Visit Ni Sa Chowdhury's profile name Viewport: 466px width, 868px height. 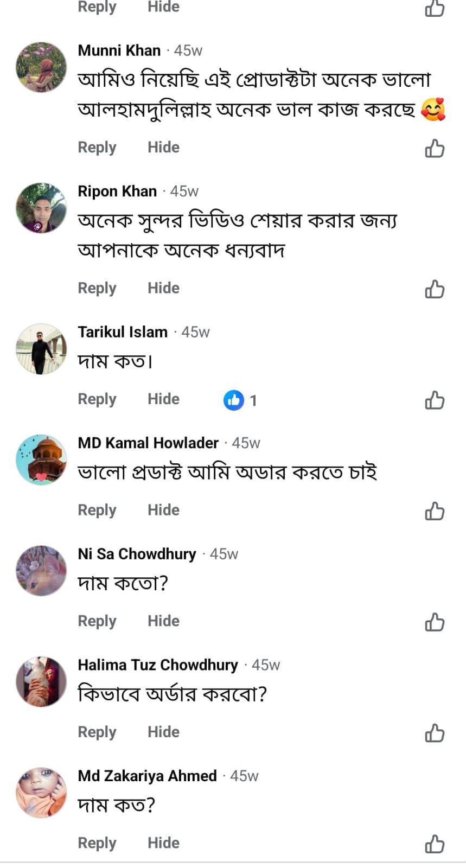coord(137,554)
